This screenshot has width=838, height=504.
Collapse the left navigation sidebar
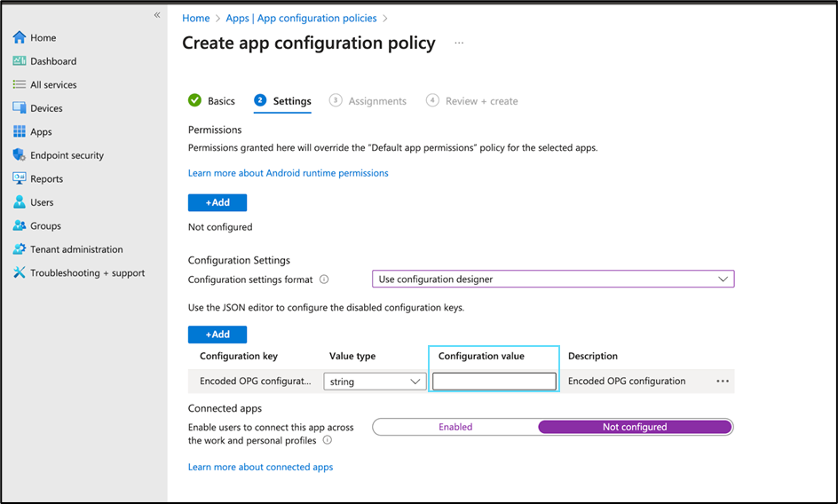(157, 15)
